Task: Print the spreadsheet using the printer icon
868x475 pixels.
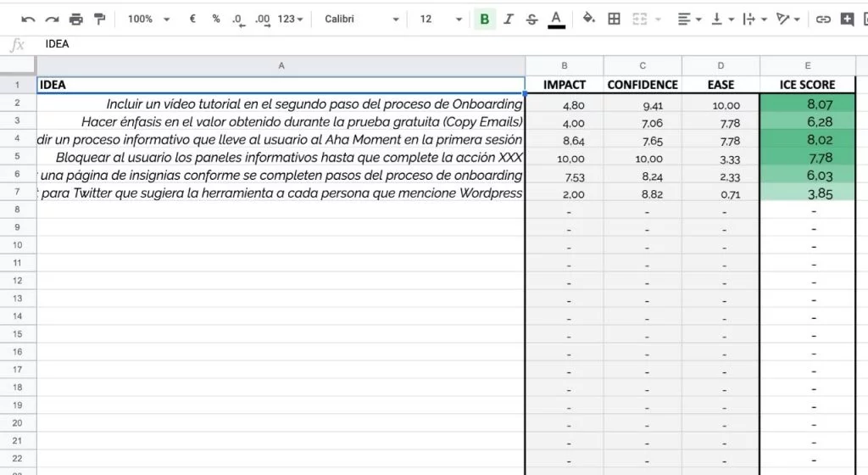Action: coord(76,19)
